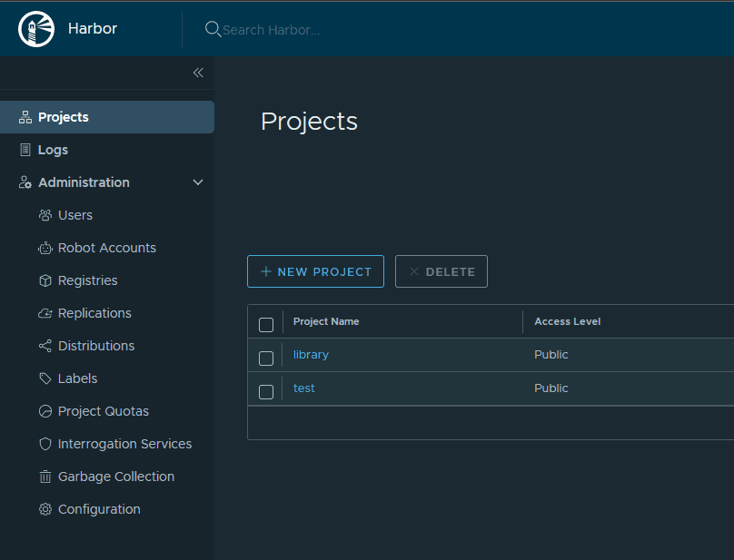This screenshot has width=734, height=560.
Task: Click the Robot Accounts icon
Action: pyautogui.click(x=45, y=248)
